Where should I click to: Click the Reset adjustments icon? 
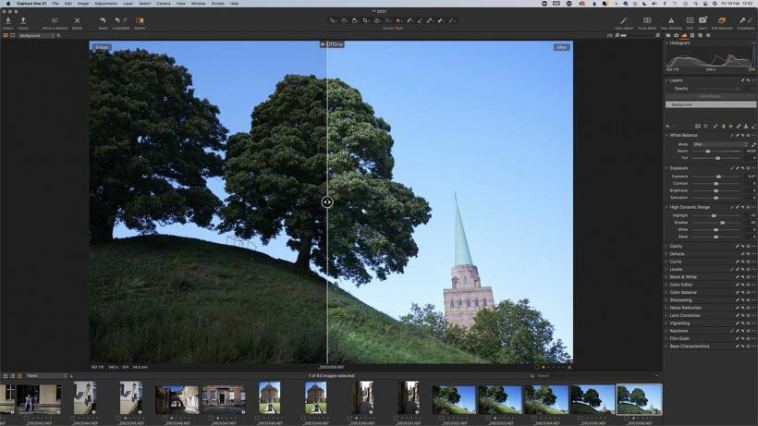(102, 21)
